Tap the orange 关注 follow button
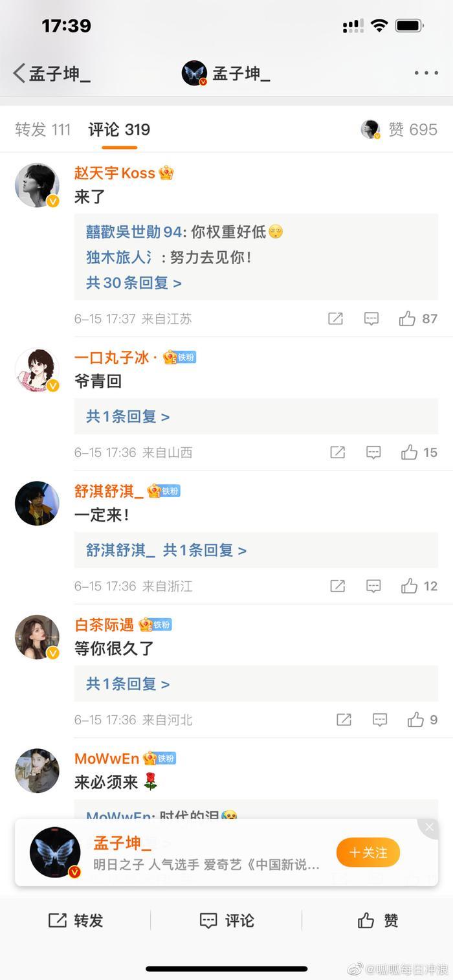 368,852
